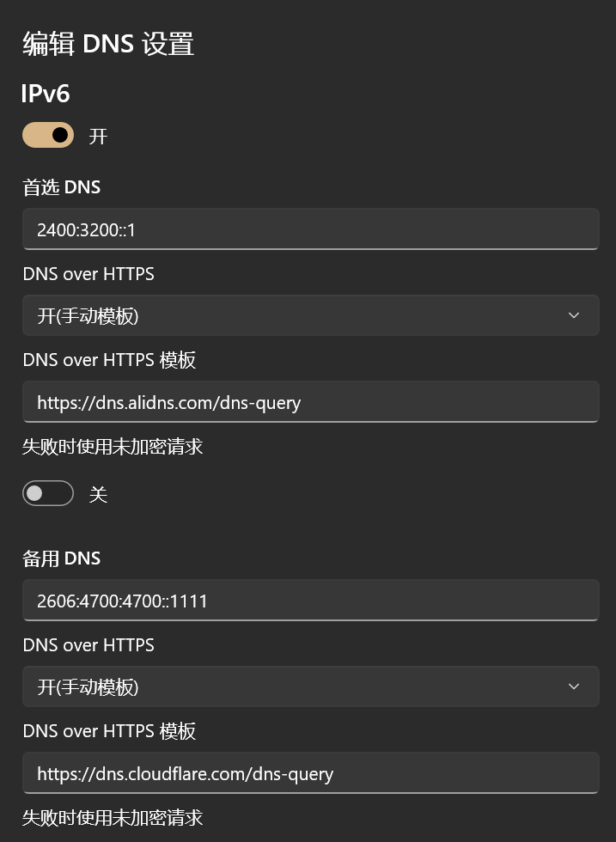Click the IPv6 section heading
The width and height of the screenshot is (616, 842).
(x=46, y=94)
